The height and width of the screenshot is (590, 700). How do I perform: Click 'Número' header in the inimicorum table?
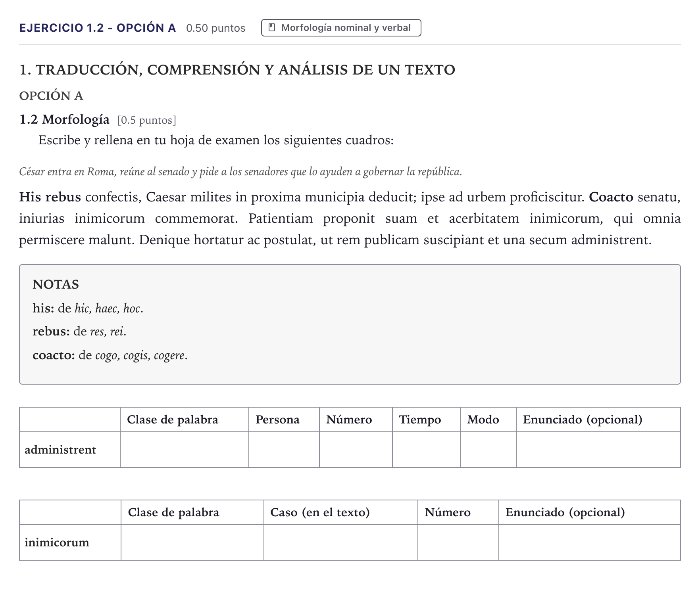458,512
